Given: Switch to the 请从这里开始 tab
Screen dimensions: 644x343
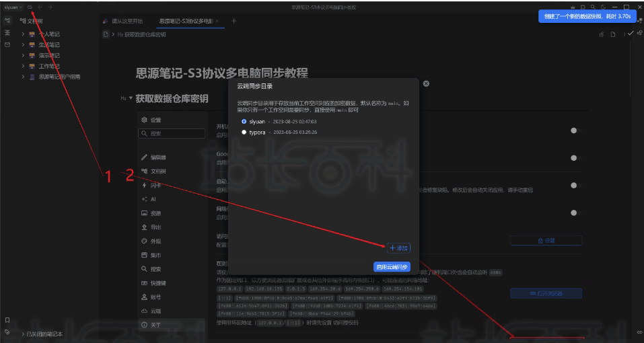Looking at the screenshot, I should point(124,21).
